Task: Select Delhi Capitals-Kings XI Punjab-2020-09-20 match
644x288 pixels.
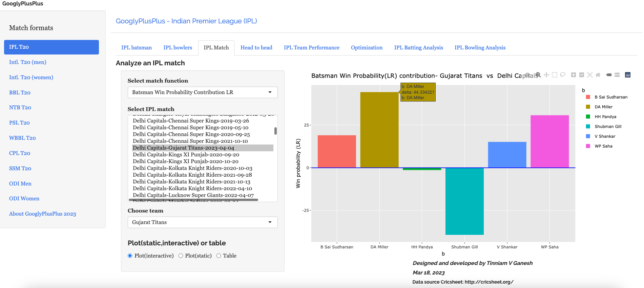Action: (186, 155)
